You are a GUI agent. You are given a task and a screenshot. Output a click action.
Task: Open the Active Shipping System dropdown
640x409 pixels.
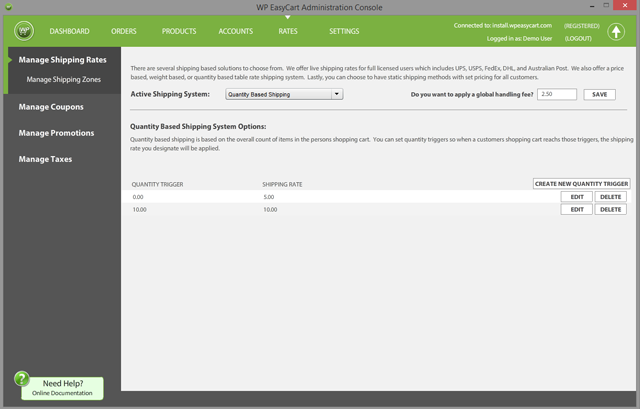tap(284, 94)
